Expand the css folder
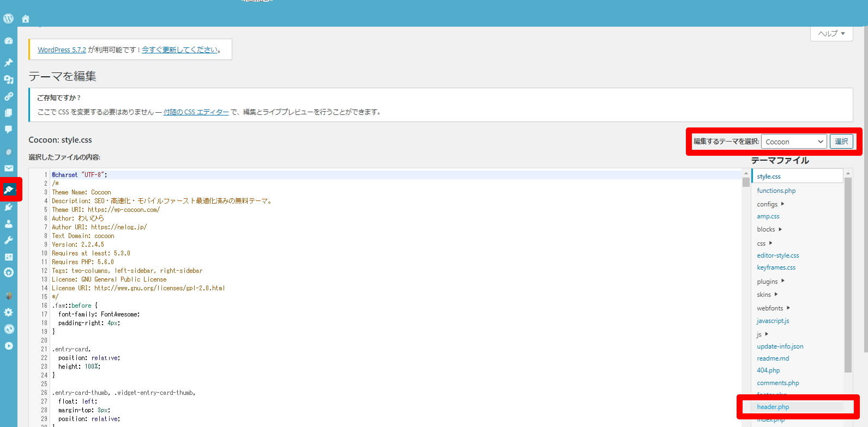The height and width of the screenshot is (427, 868). click(x=764, y=243)
